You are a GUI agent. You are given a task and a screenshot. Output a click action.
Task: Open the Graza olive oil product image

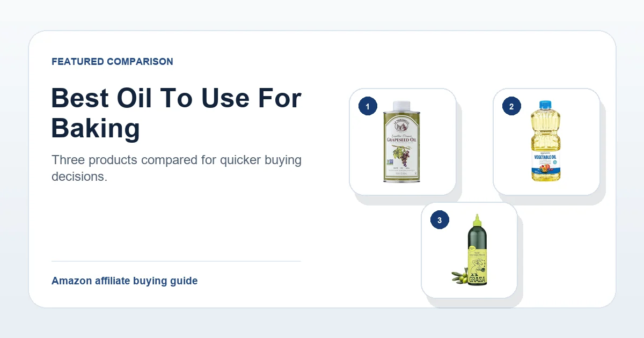(x=469, y=250)
